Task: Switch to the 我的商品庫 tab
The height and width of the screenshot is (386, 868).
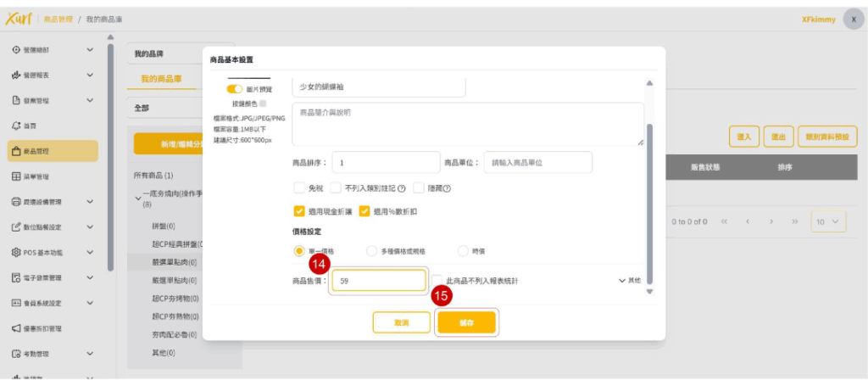Action: [x=161, y=79]
